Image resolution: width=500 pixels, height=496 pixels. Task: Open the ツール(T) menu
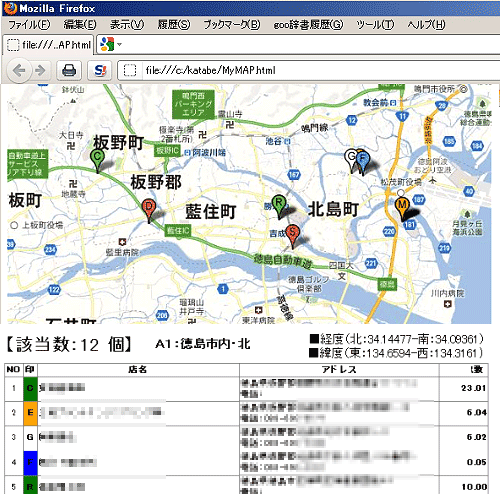click(375, 24)
